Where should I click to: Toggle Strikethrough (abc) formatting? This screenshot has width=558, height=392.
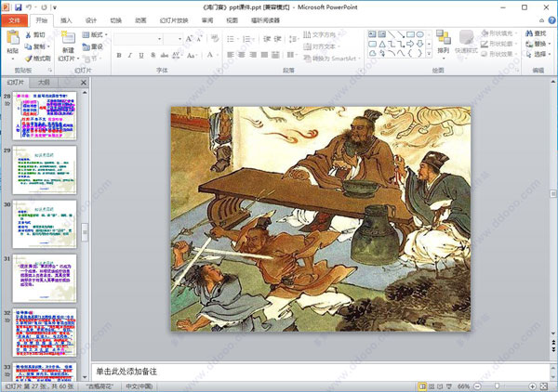164,55
